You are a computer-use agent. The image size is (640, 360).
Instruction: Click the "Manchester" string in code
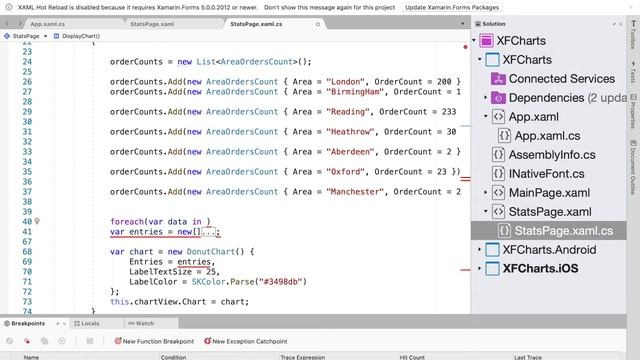pyautogui.click(x=355, y=192)
